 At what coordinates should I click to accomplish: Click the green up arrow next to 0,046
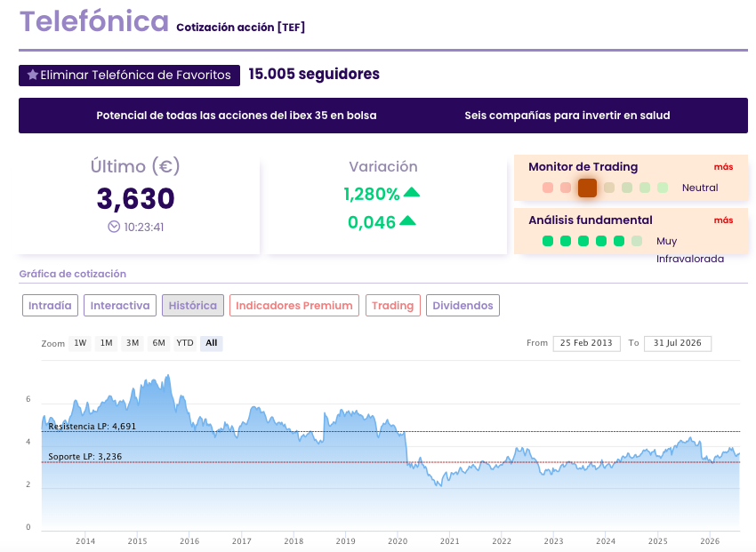coord(407,220)
